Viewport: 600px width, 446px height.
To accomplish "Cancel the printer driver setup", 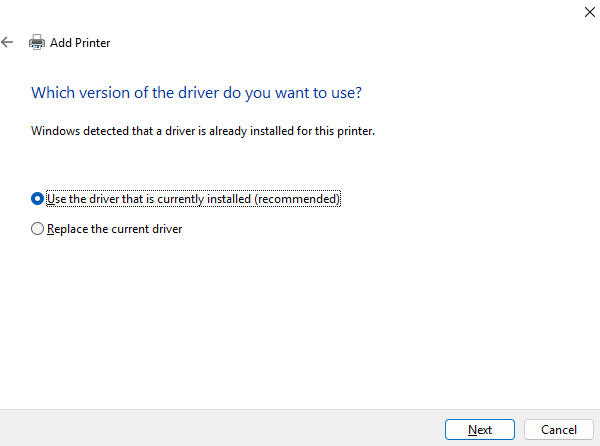I will (x=558, y=429).
